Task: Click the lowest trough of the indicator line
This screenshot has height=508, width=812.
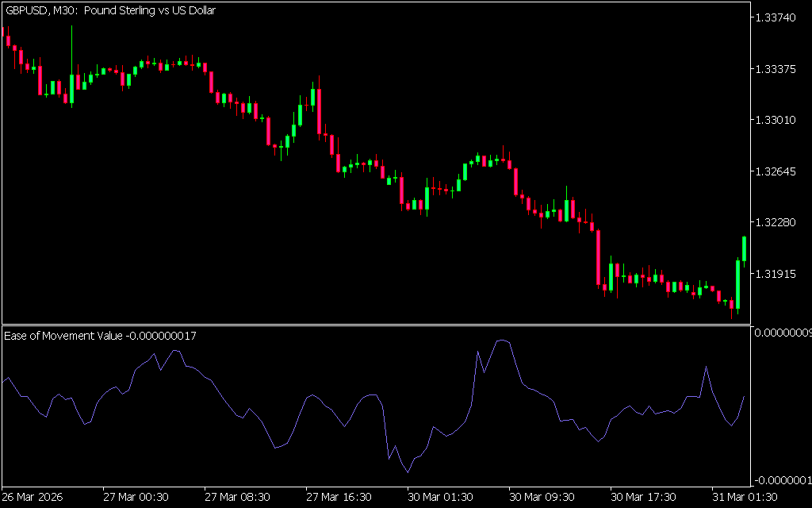Action: [408, 472]
